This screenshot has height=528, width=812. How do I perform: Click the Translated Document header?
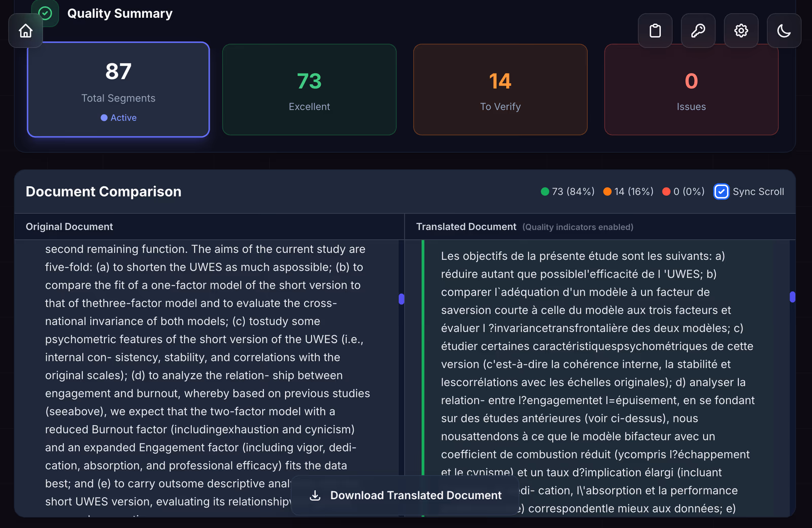pyautogui.click(x=466, y=227)
